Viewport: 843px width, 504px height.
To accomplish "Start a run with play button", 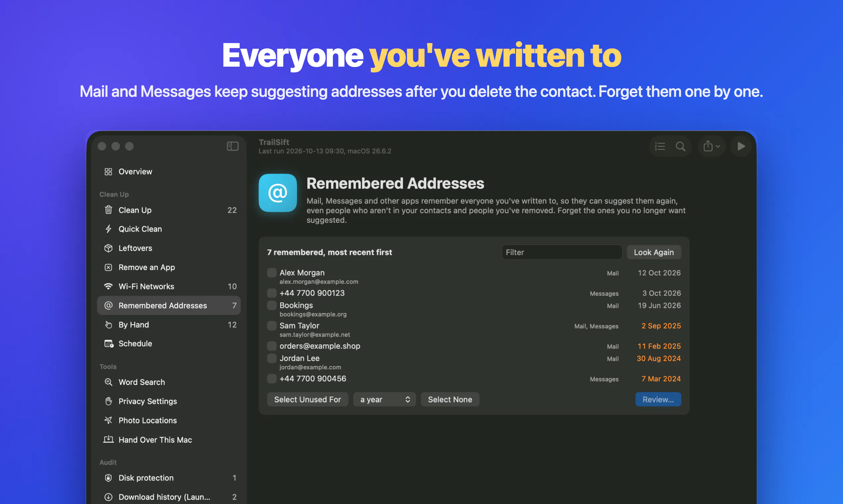I will [x=741, y=146].
